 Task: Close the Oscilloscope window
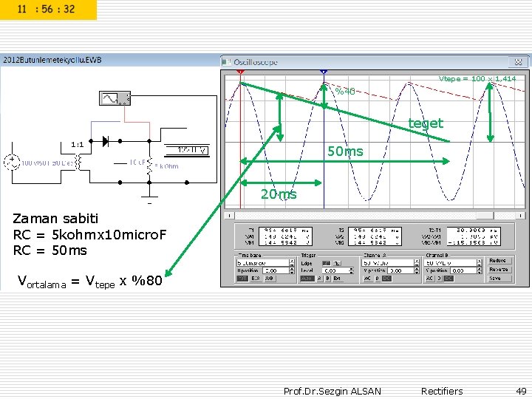click(x=518, y=62)
